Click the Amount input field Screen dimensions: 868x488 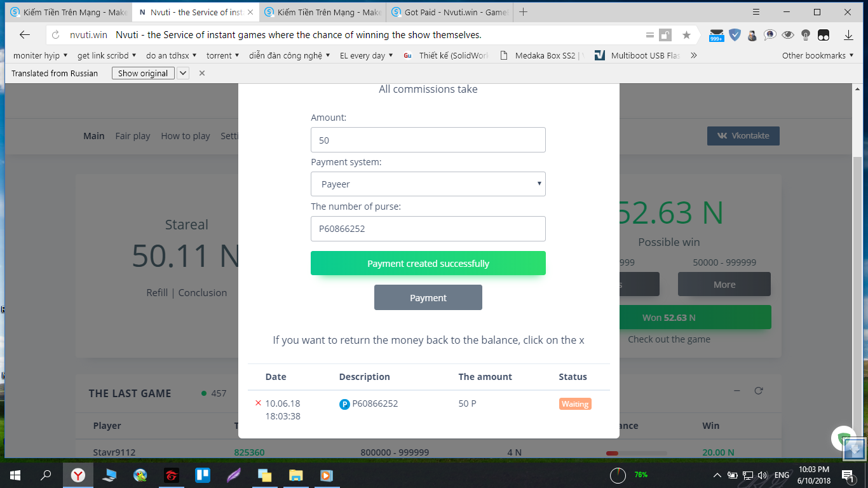coord(428,140)
